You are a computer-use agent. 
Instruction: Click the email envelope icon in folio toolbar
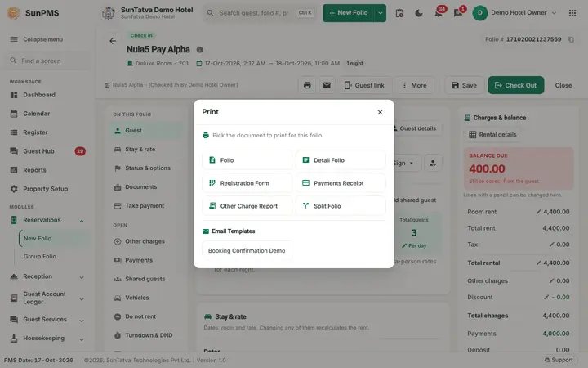[x=327, y=85]
